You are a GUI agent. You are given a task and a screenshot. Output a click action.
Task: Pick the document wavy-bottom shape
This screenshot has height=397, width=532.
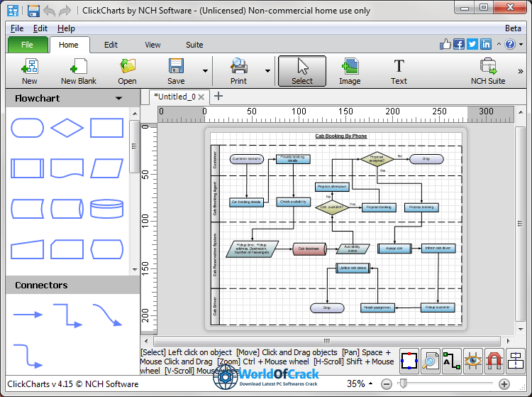pos(67,168)
